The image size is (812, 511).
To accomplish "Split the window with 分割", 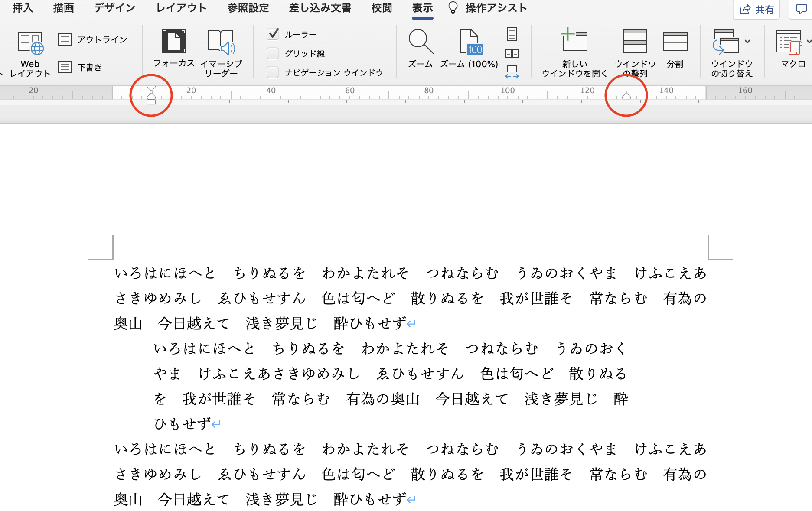I will tap(675, 48).
